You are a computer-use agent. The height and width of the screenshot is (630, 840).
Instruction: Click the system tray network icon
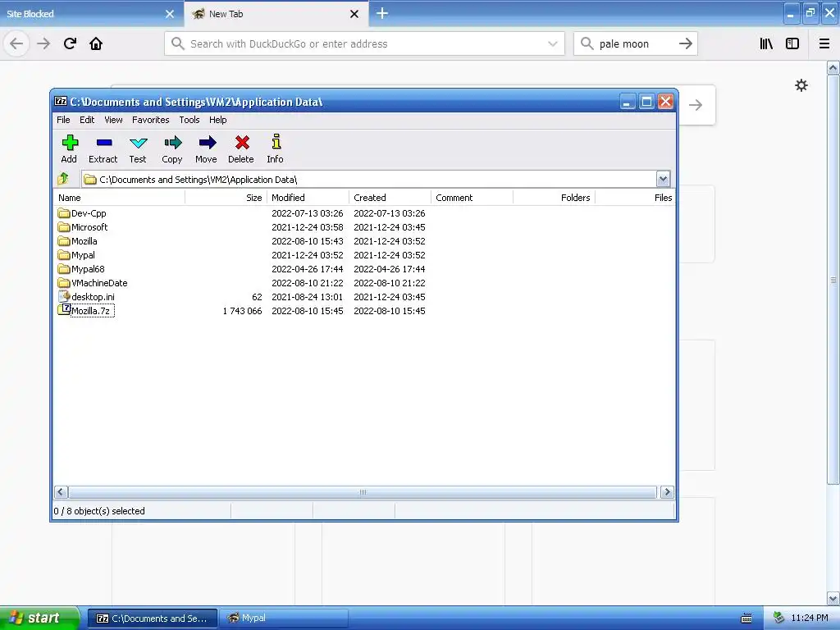778,619
